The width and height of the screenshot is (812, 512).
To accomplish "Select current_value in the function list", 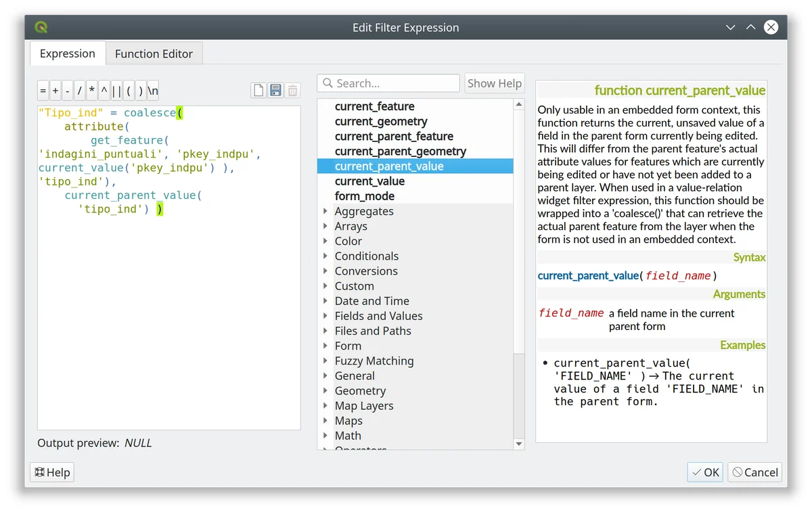I will click(369, 181).
